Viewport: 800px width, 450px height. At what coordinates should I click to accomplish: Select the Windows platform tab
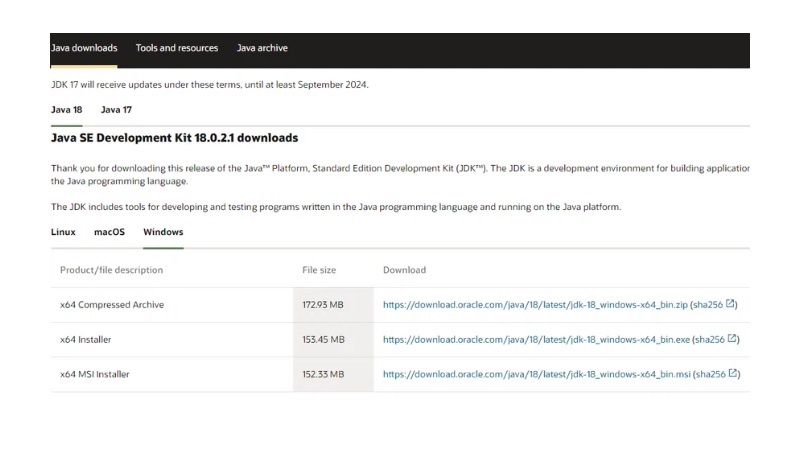(163, 232)
